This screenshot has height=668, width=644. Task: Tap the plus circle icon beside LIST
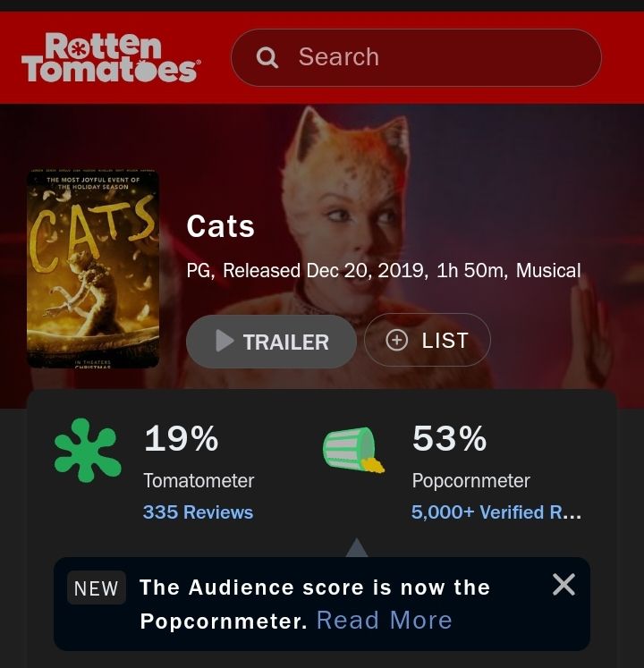coord(397,341)
